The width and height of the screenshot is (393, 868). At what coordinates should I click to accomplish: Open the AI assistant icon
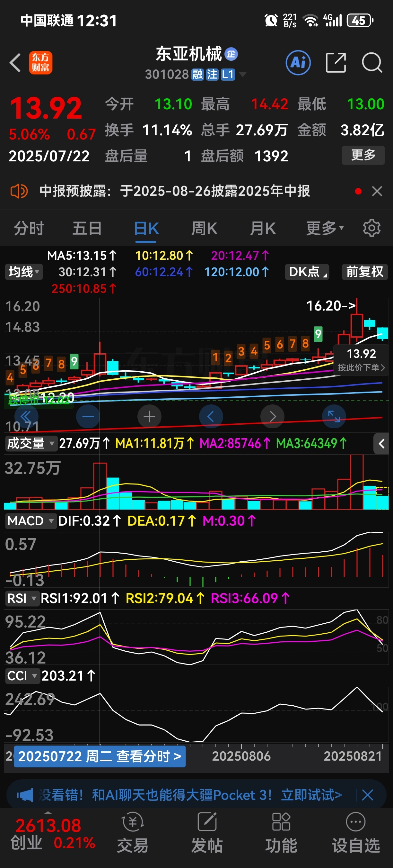click(x=298, y=63)
